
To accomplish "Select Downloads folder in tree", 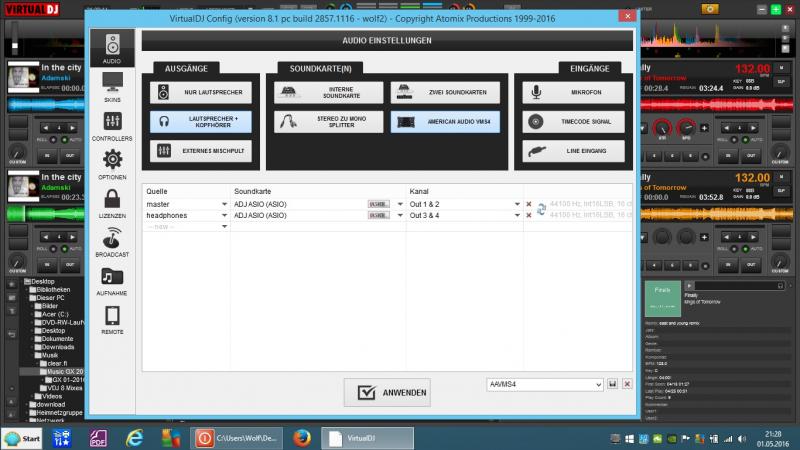I will 58,347.
